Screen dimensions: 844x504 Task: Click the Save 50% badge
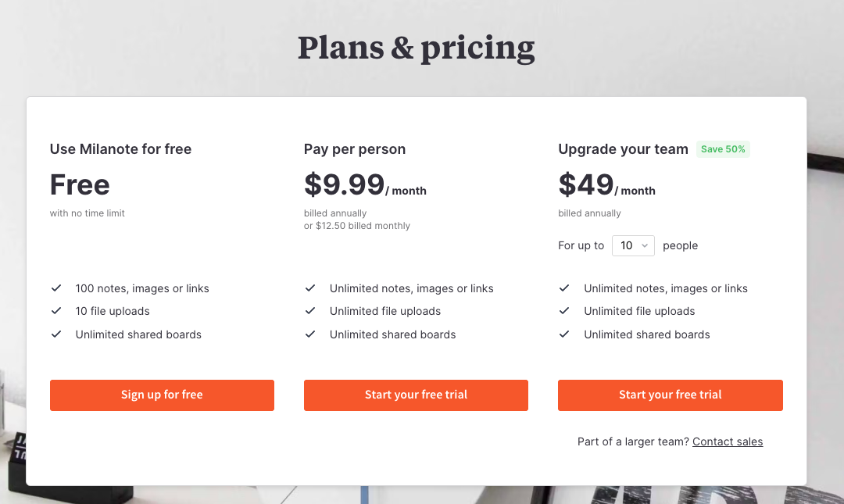click(x=723, y=149)
